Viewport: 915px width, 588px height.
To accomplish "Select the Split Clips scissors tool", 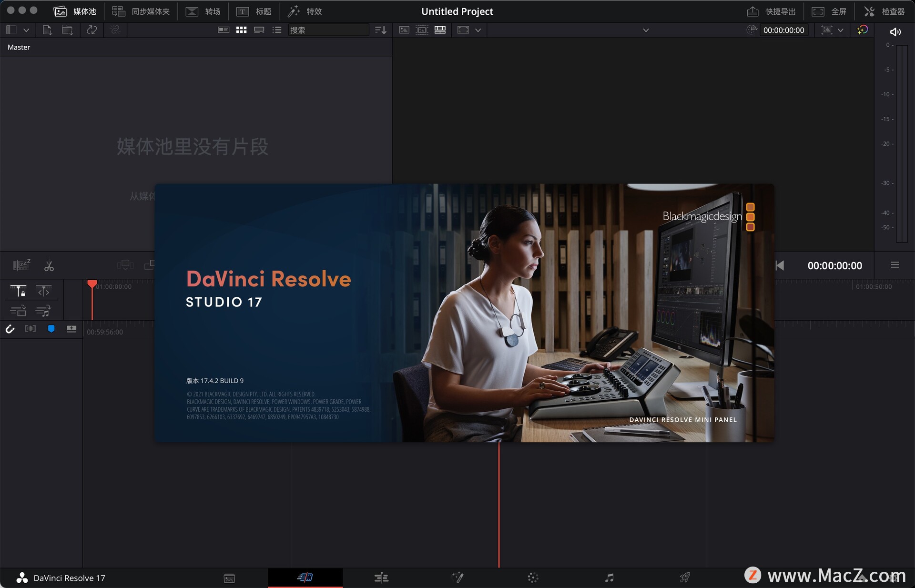I will coord(49,265).
